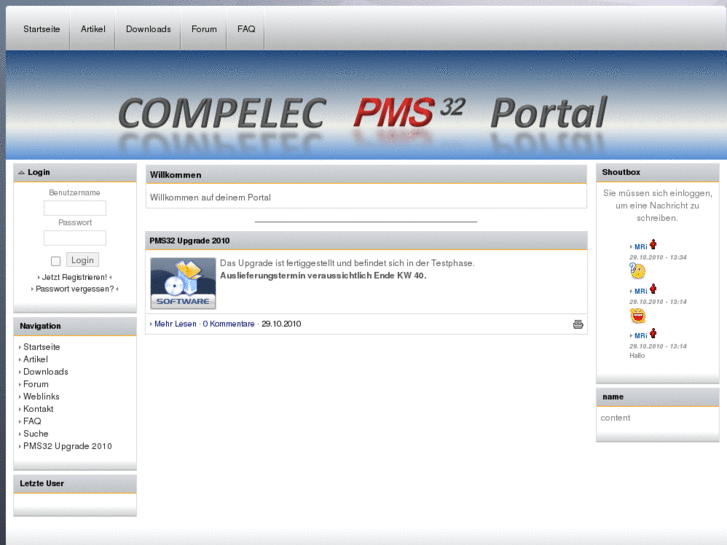727x545 pixels.
Task: Click the Willkommen panel header
Action: [x=366, y=174]
